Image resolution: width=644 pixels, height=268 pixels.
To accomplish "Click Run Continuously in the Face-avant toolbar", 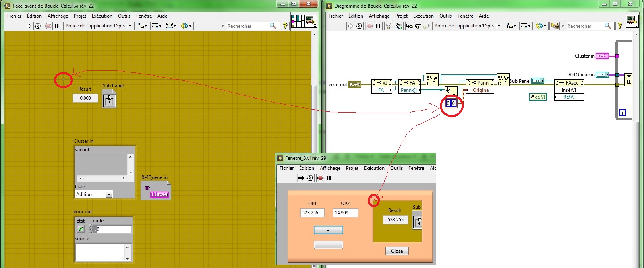I will tap(38, 26).
